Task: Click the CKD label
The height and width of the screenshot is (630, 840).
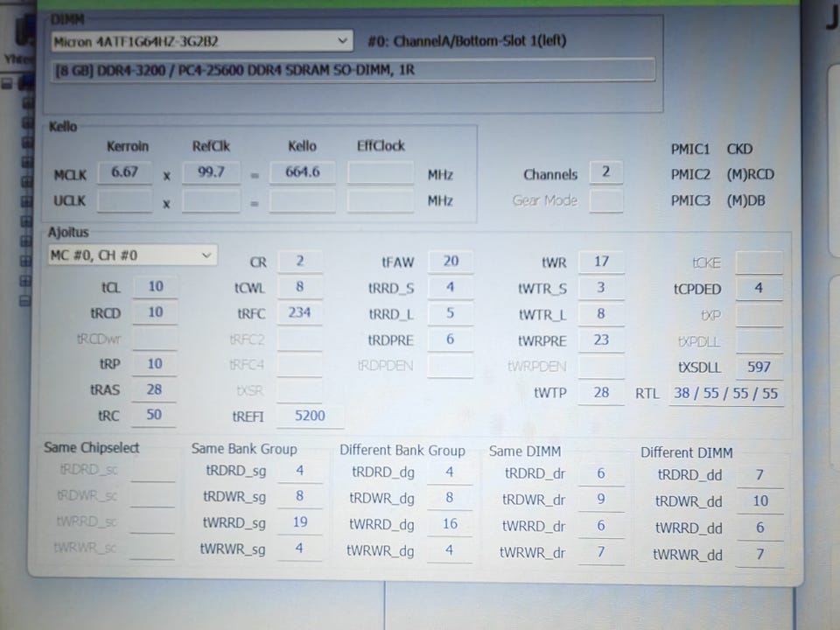Action: pos(739,150)
